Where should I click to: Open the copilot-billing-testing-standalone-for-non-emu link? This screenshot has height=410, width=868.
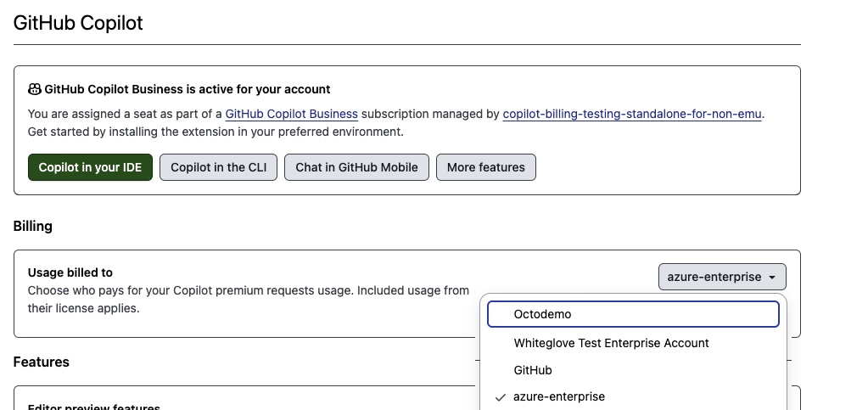click(632, 114)
